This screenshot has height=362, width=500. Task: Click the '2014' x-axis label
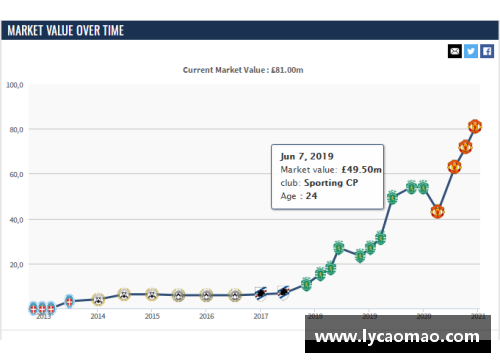(x=98, y=316)
